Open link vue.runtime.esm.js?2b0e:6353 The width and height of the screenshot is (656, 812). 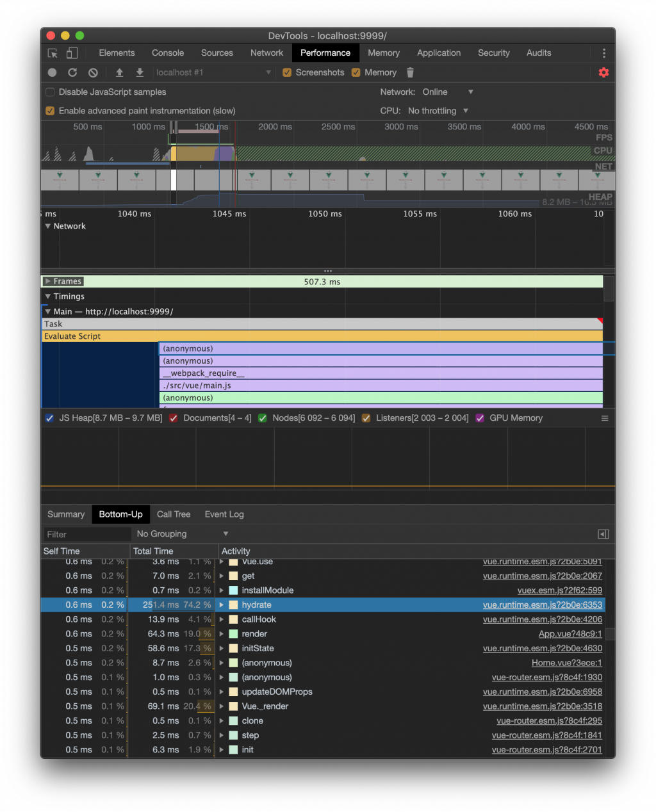click(x=543, y=605)
